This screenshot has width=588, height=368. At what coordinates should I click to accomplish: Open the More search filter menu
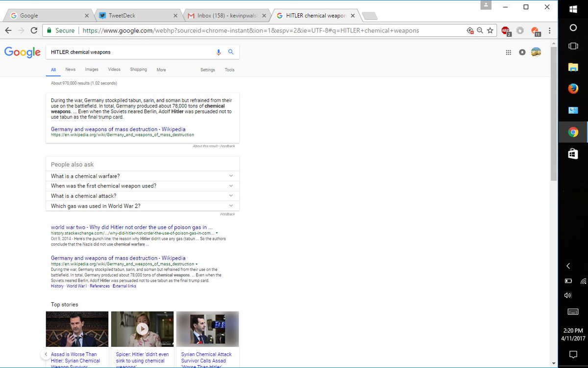point(161,70)
